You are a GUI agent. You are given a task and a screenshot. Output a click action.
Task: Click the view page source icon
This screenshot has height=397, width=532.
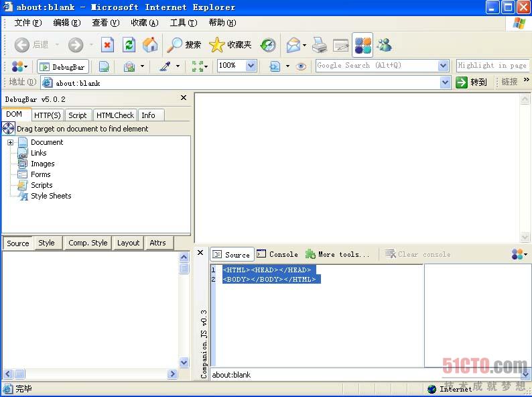point(104,66)
